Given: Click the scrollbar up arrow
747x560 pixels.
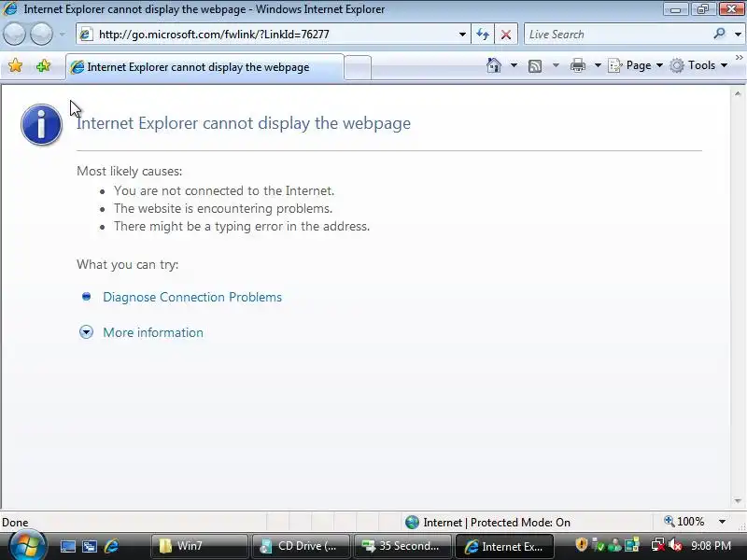Looking at the screenshot, I should [738, 94].
